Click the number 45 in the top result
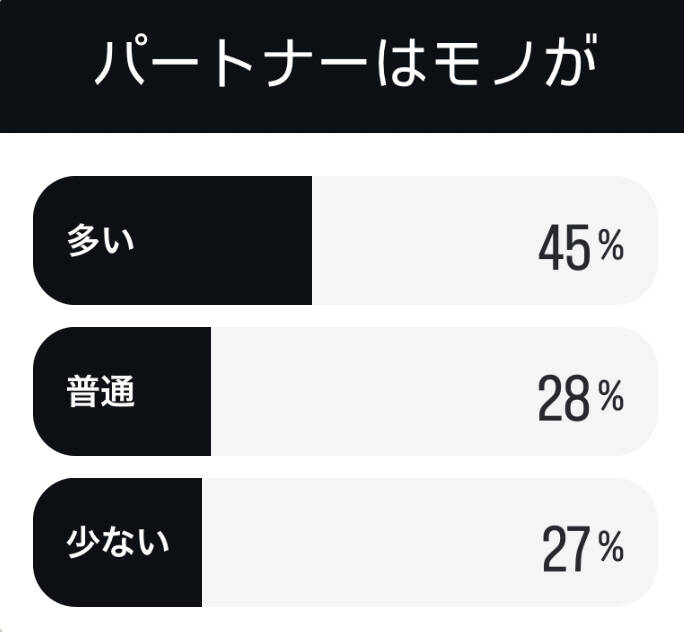 click(565, 248)
